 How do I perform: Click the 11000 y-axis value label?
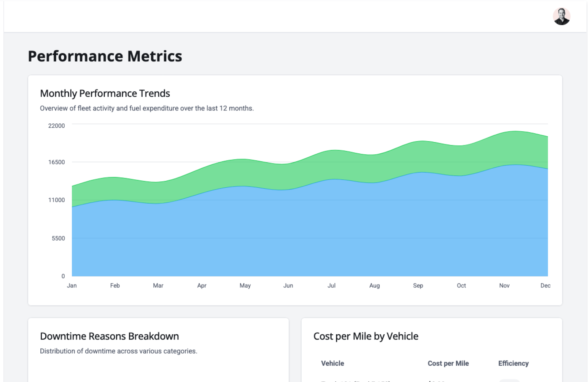click(x=56, y=200)
